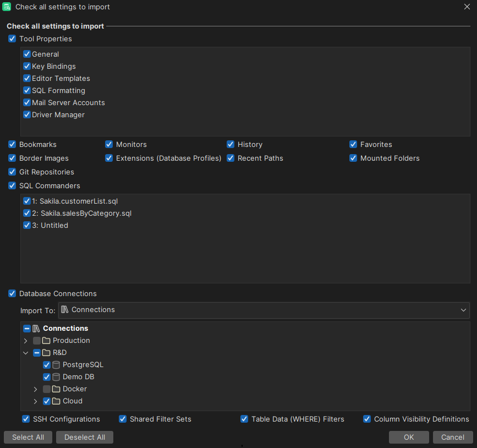The width and height of the screenshot is (477, 448).
Task: Click the R&D folder icon
Action: pyautogui.click(x=47, y=352)
